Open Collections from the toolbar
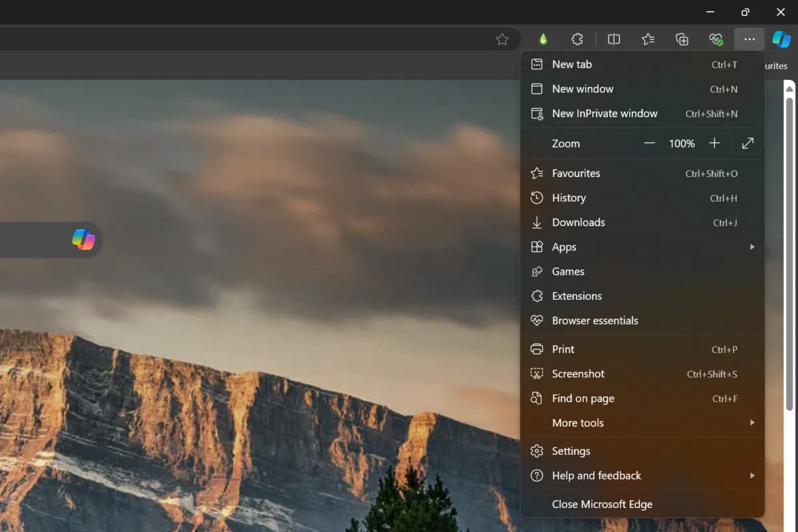 click(x=682, y=39)
